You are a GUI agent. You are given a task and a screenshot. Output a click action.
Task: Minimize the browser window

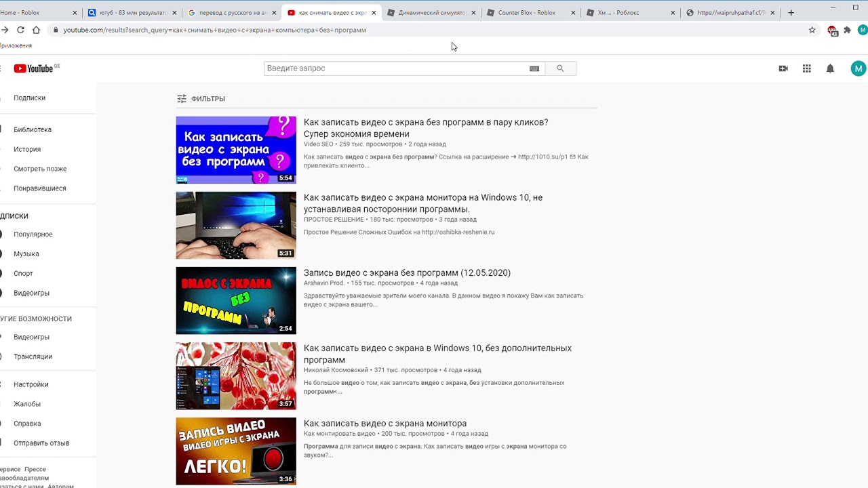pos(834,7)
